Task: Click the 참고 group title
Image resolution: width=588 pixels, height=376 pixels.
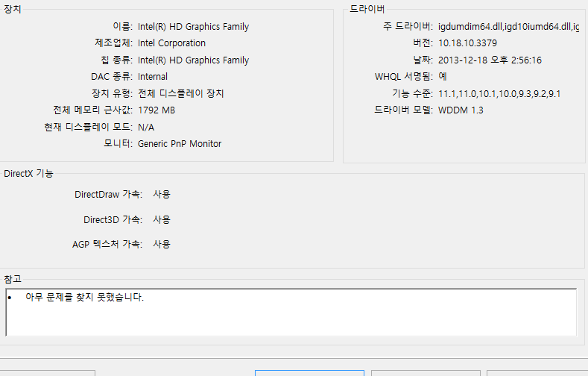Action: click(13, 279)
